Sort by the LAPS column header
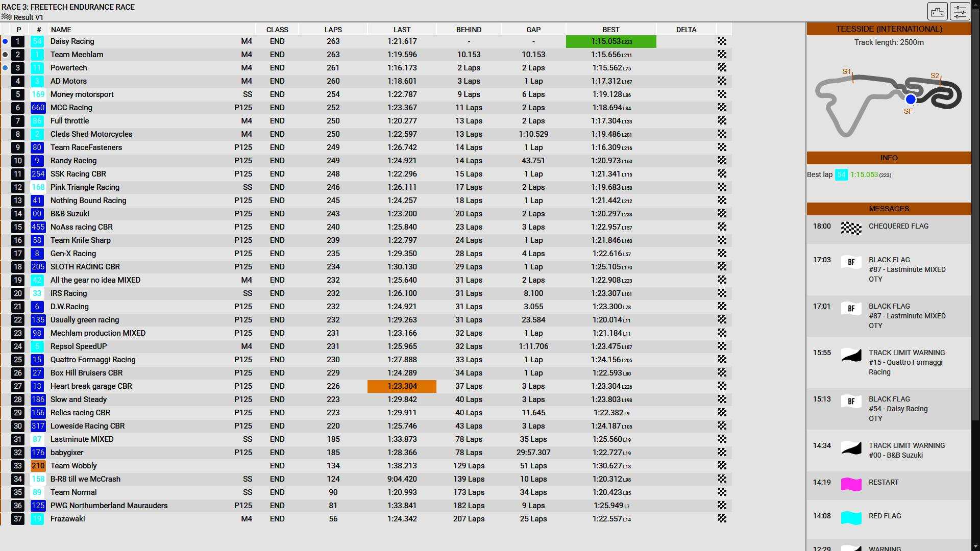 coord(333,30)
